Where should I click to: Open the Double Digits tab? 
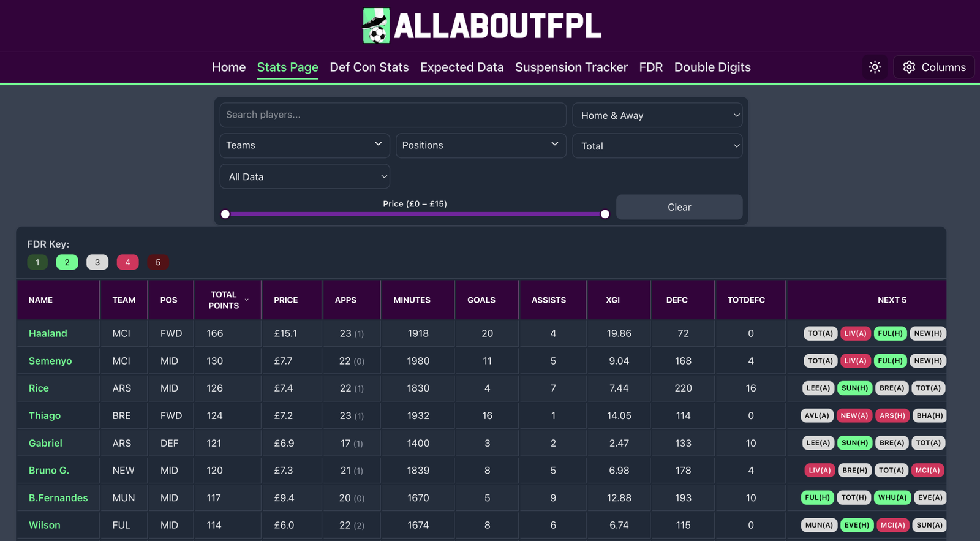click(712, 67)
